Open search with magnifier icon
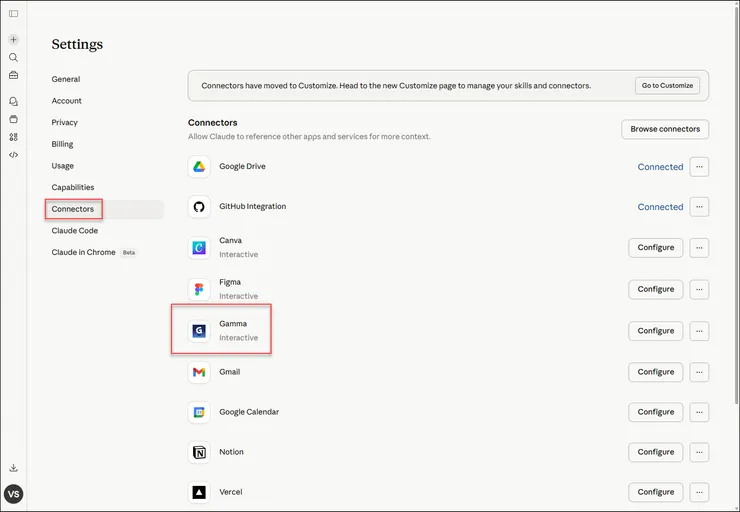The width and height of the screenshot is (740, 512). pos(14,58)
